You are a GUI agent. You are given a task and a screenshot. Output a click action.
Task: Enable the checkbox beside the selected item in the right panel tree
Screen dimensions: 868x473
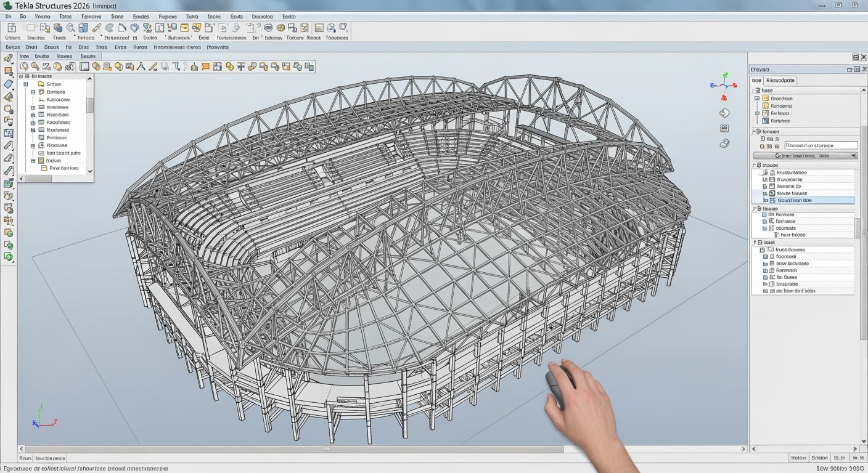pos(766,200)
